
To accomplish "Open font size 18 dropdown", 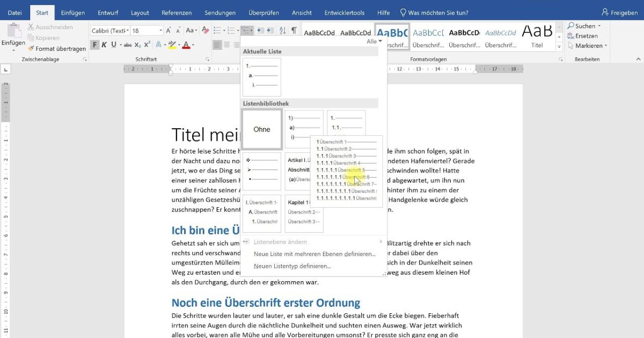I will pyautogui.click(x=160, y=31).
